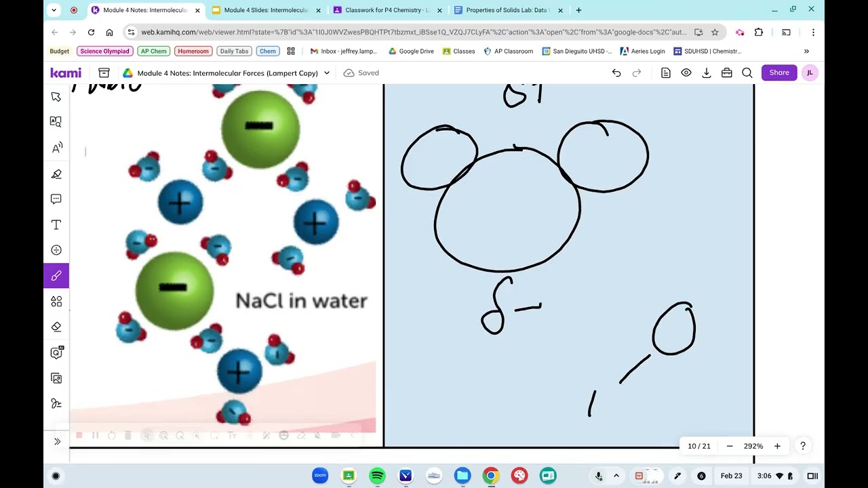Select the Add Media image tool

[x=56, y=378]
